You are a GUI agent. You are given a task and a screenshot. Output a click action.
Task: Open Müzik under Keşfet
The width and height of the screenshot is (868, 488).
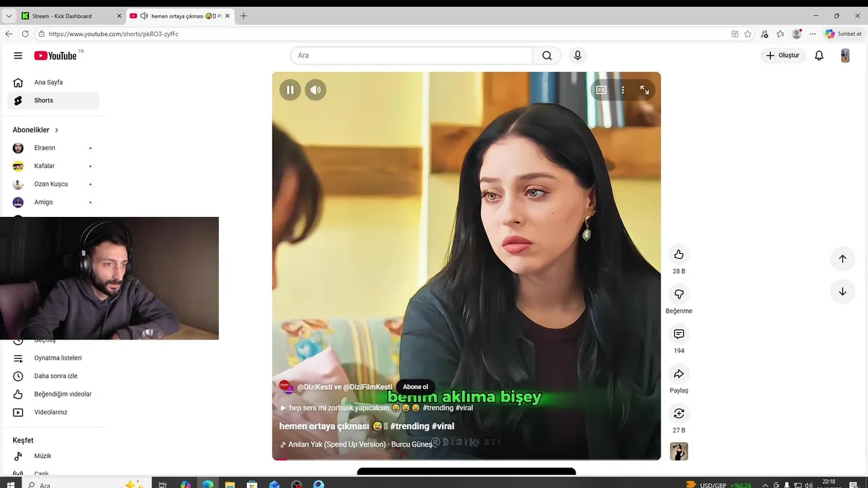point(53,456)
